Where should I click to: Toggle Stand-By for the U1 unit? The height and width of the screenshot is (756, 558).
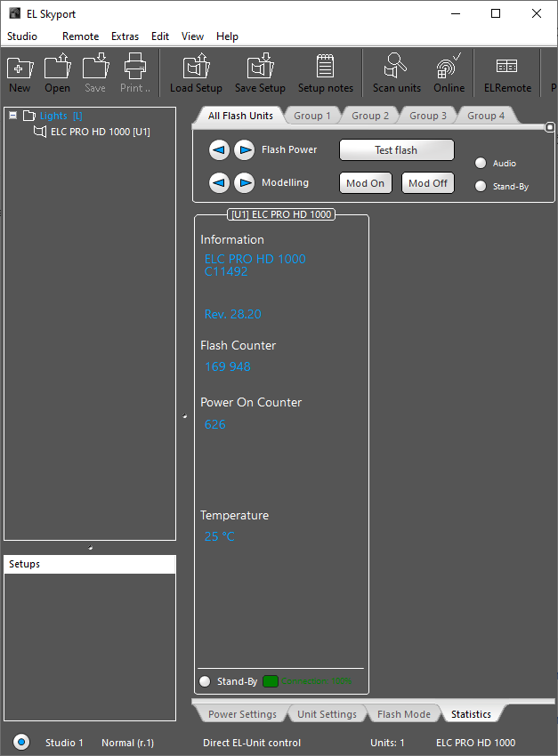206,681
